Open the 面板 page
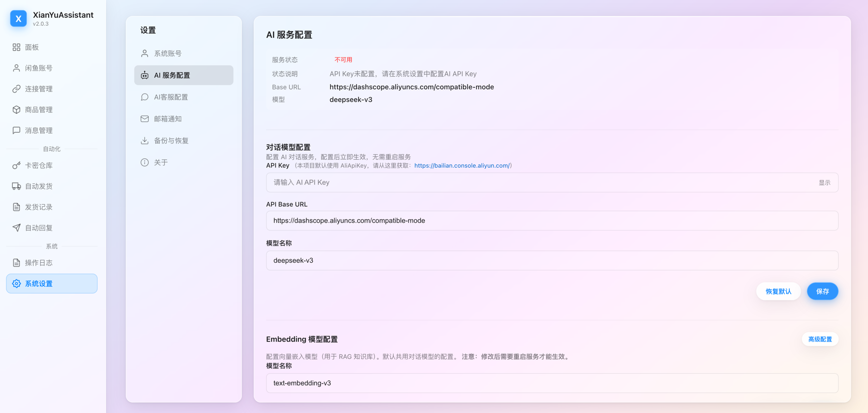 pyautogui.click(x=52, y=47)
